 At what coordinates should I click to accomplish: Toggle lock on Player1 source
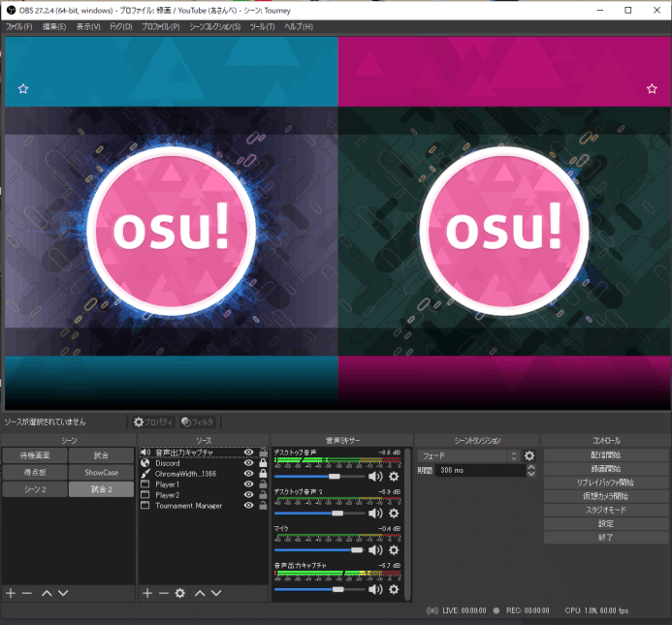(x=263, y=484)
